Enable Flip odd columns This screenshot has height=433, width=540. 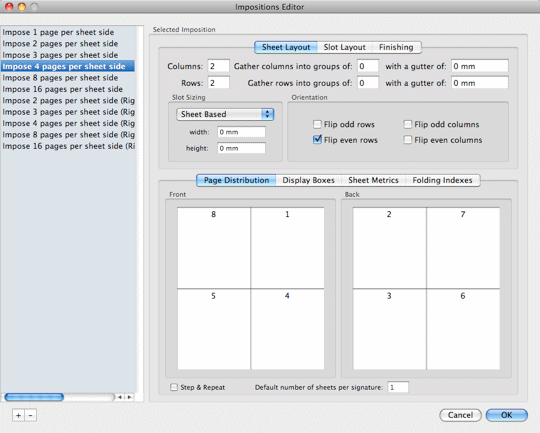click(407, 124)
